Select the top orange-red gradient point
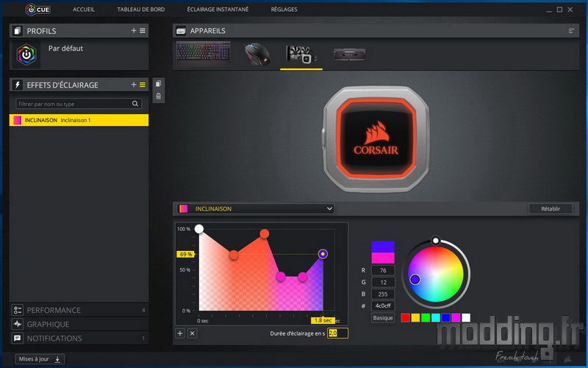 click(x=265, y=234)
